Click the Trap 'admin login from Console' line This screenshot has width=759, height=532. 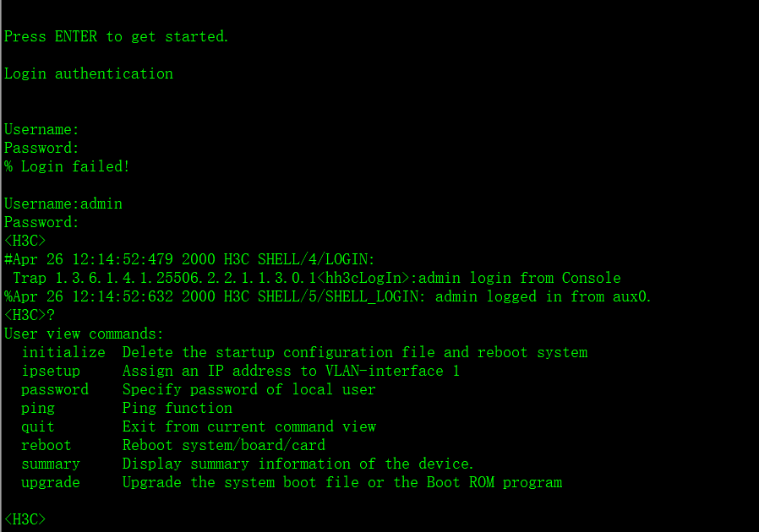(x=317, y=278)
